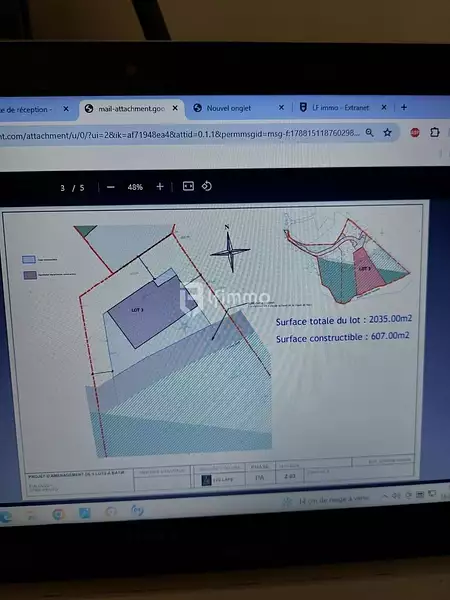Click the PDF page number field
450x600 pixels.
(62, 188)
